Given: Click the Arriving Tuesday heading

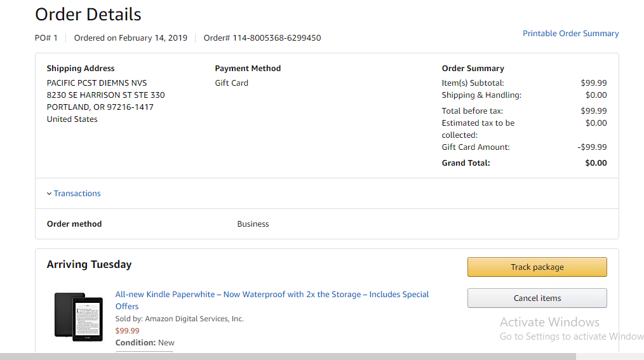Looking at the screenshot, I should pos(89,265).
